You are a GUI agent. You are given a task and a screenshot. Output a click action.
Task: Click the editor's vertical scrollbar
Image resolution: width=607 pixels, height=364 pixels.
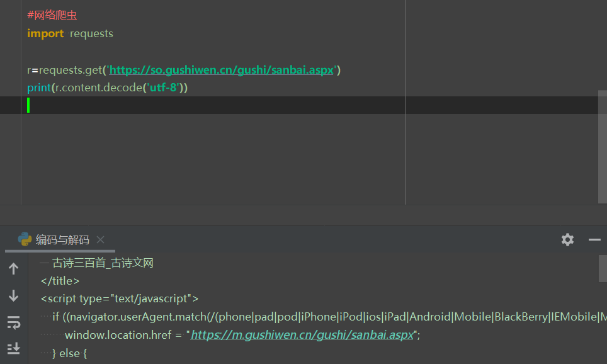(602, 145)
